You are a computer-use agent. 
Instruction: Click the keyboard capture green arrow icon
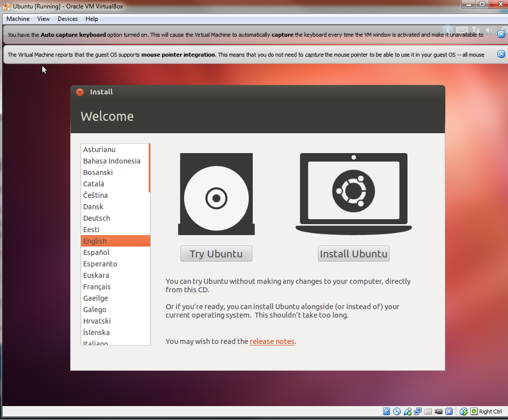[474, 411]
